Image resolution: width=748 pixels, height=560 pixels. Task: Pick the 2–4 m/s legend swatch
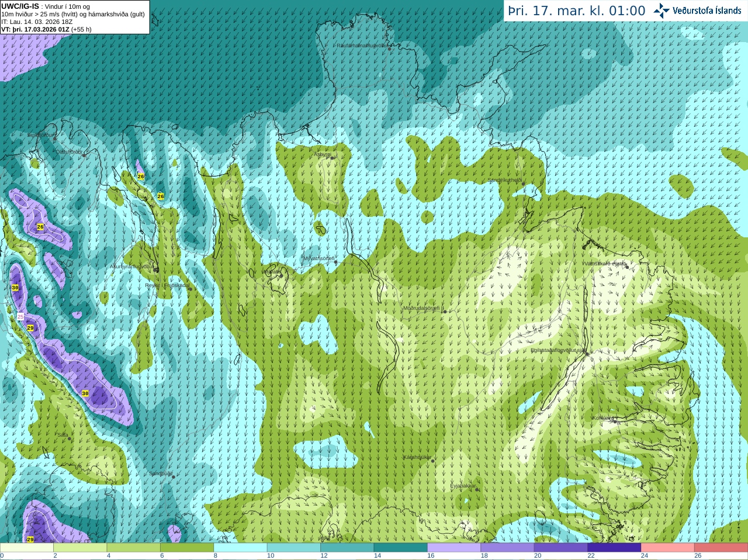tap(80, 548)
